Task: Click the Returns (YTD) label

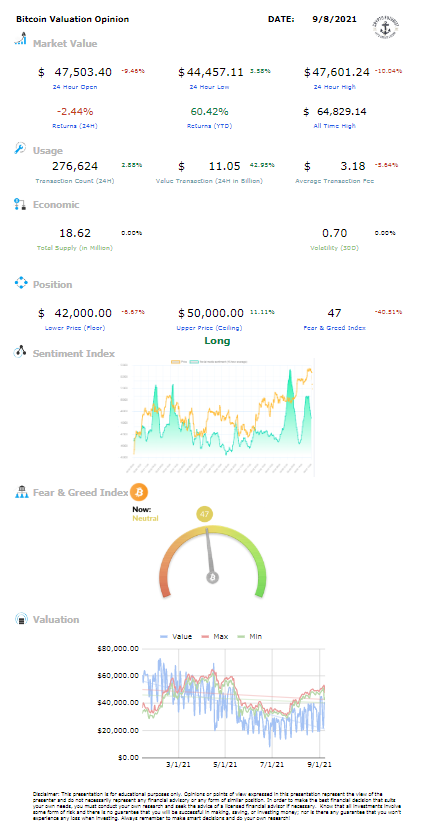Action: point(210,126)
